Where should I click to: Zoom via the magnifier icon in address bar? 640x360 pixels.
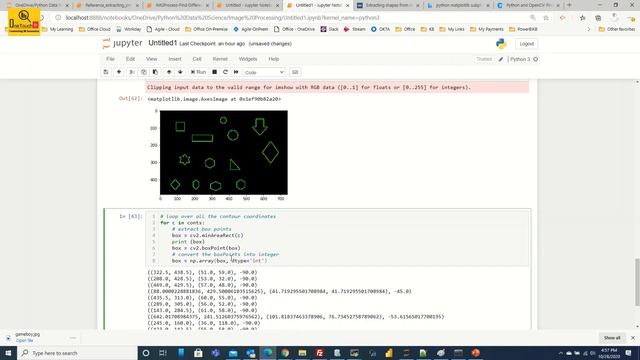(x=533, y=18)
